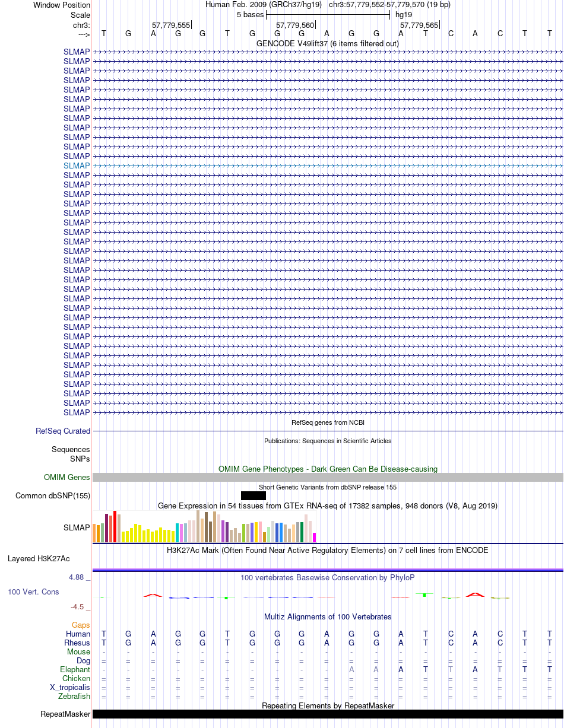The image size is (564, 728).
Task: Open the GENCODE V49lift37 track title
Action: [328, 44]
